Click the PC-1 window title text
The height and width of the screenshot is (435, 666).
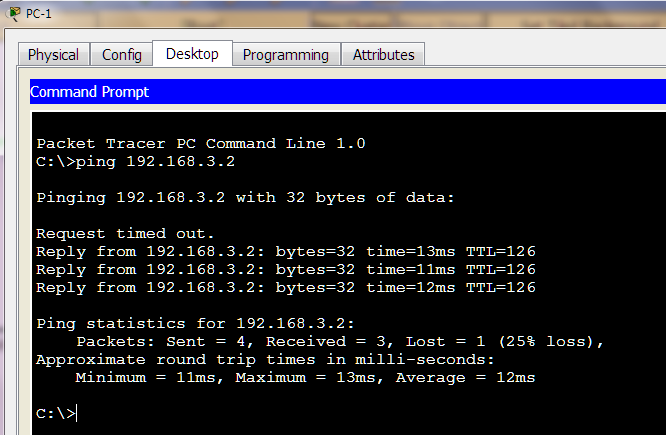click(x=39, y=14)
